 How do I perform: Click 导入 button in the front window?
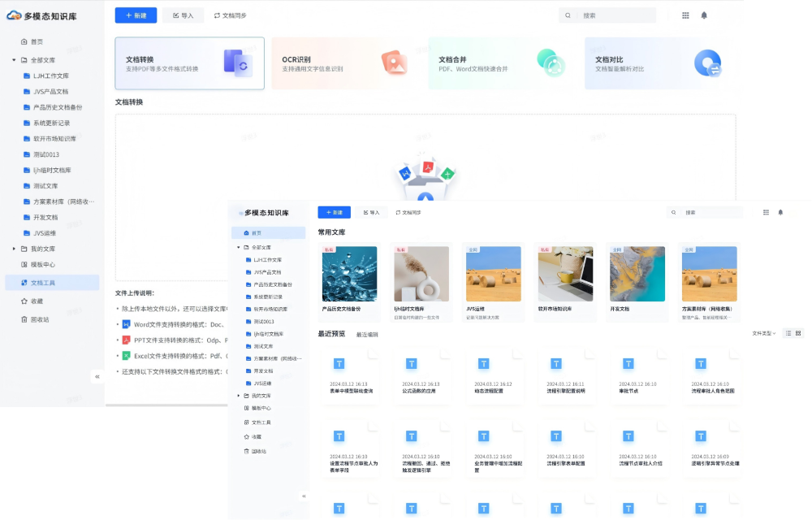coord(371,212)
